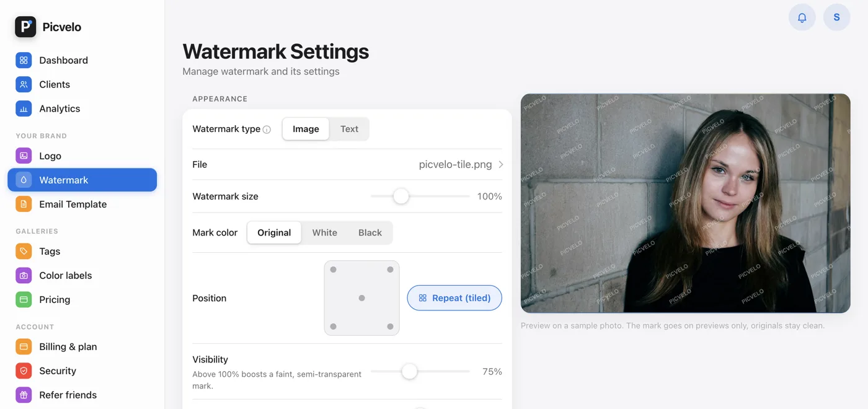This screenshot has width=868, height=409.
Task: Click the GALLERIES sidebar header
Action: click(x=37, y=231)
